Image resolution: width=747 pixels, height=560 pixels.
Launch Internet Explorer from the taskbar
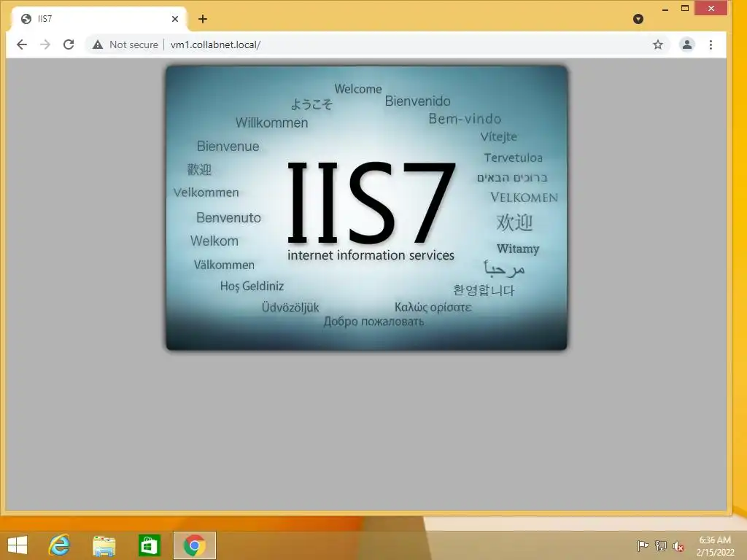59,545
